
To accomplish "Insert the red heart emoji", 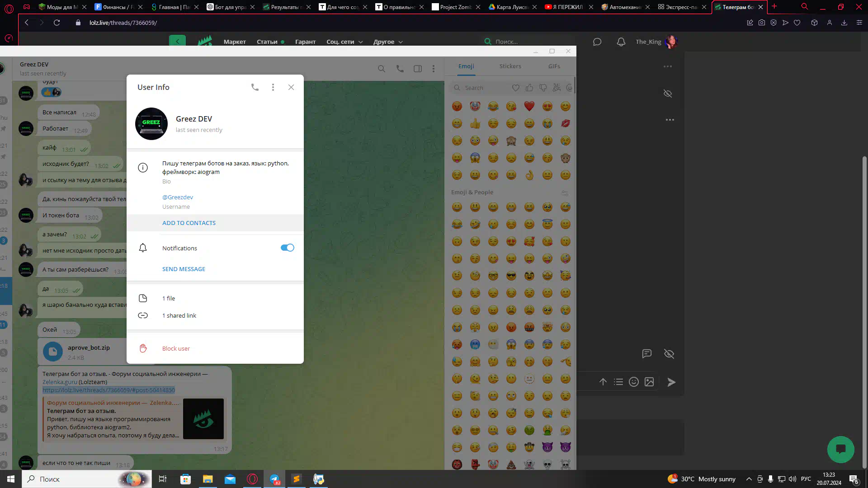I will click(x=529, y=106).
